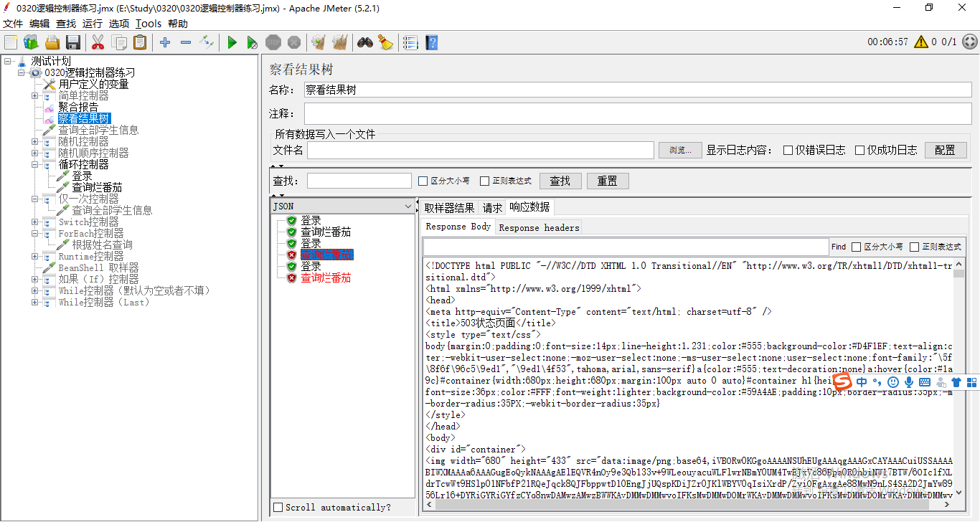Select 用户定义的变量 in test plan tree

tap(93, 84)
